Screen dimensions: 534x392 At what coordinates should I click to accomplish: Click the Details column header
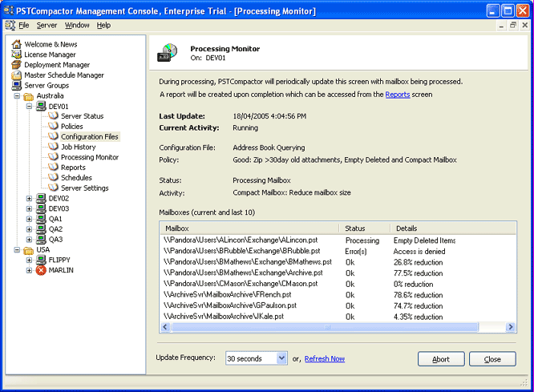[x=453, y=228]
